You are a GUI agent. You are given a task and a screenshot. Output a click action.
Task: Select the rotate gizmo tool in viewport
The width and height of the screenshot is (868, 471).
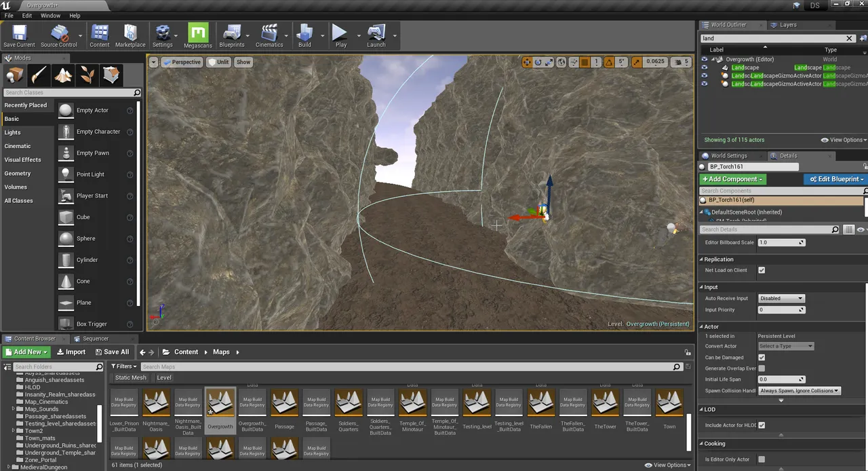tap(538, 62)
